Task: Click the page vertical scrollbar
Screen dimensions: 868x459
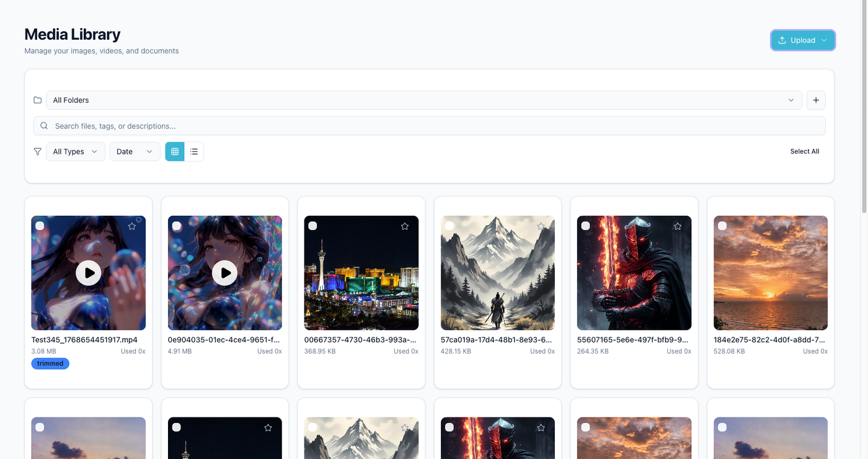Action: point(864,105)
